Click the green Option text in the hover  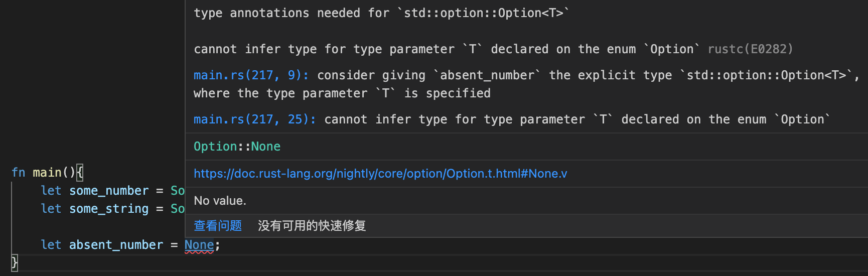point(215,147)
